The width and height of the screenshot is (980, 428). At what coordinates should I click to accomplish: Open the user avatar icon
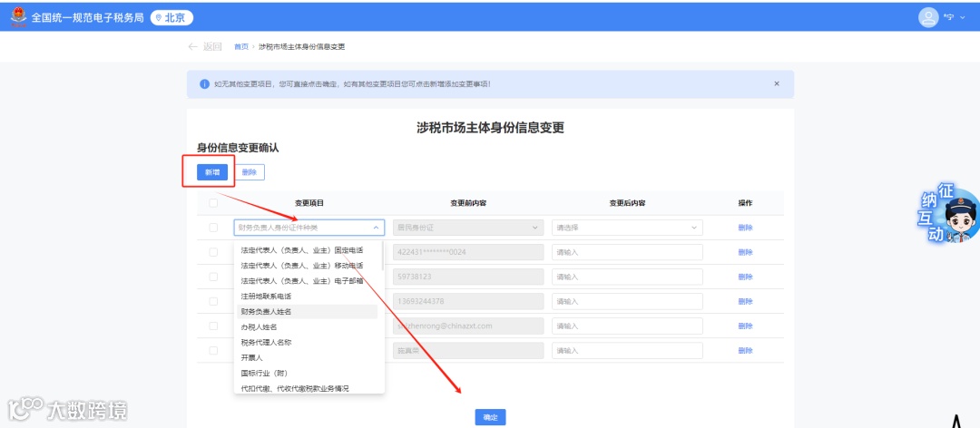point(928,17)
